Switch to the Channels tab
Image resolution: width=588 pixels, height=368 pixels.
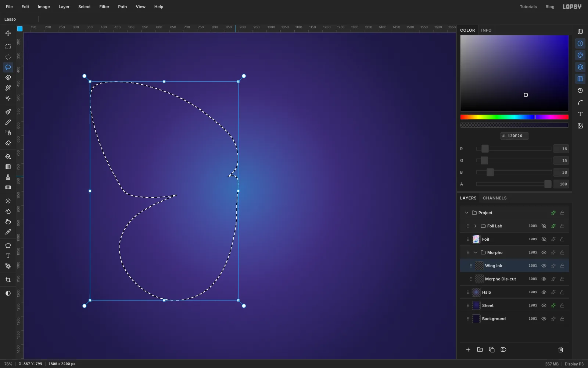click(495, 198)
